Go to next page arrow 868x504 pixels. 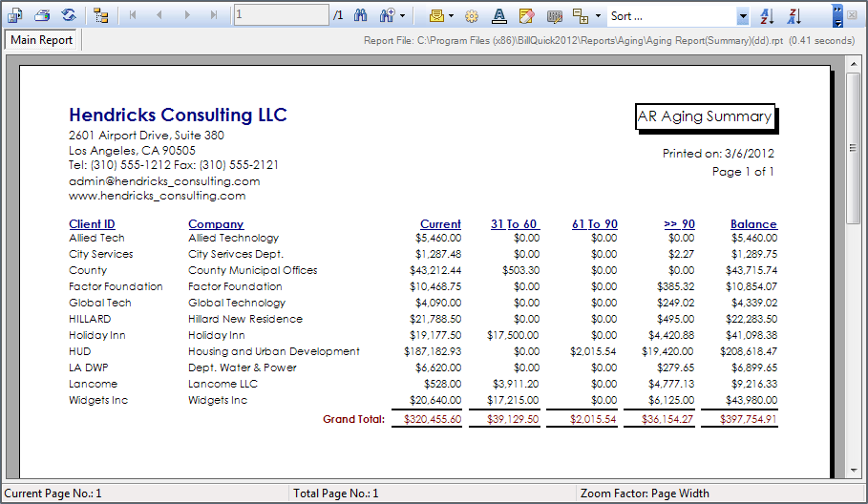point(187,15)
